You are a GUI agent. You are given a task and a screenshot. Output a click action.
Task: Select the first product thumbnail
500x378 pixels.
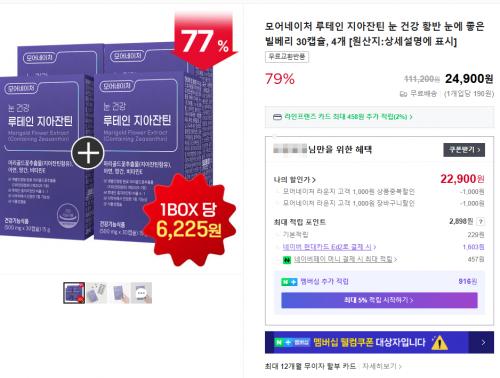click(x=74, y=293)
